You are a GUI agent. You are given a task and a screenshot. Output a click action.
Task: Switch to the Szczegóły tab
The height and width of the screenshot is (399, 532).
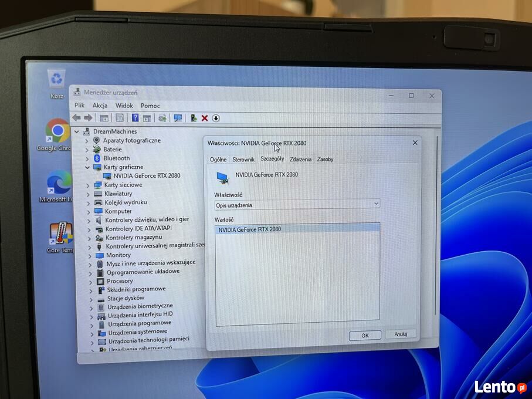pos(272,159)
